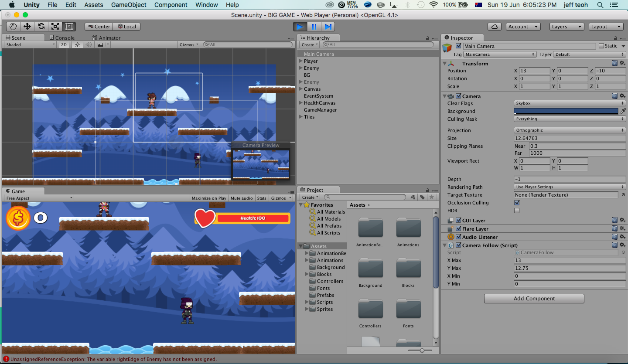Open Camera Follow script gear menu

pyautogui.click(x=622, y=245)
